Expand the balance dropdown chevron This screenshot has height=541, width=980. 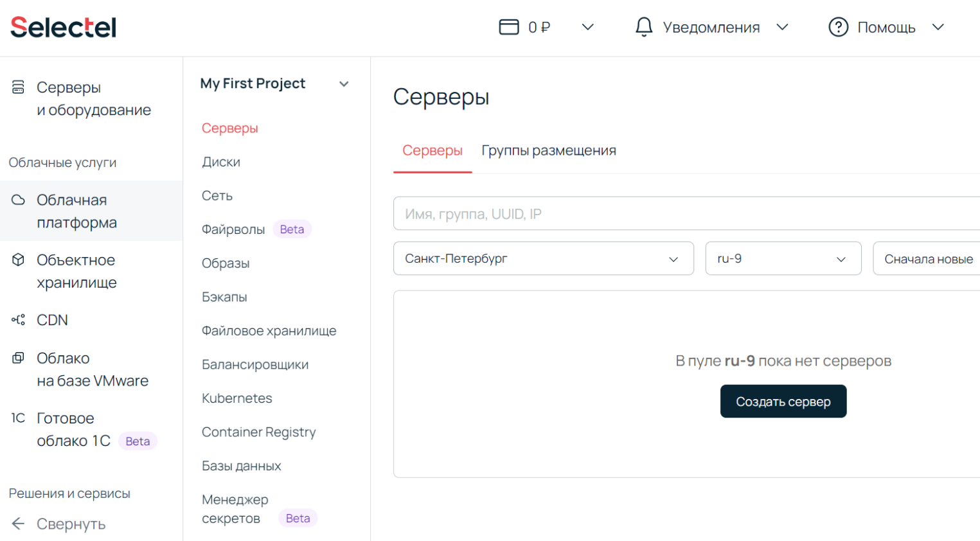587,27
